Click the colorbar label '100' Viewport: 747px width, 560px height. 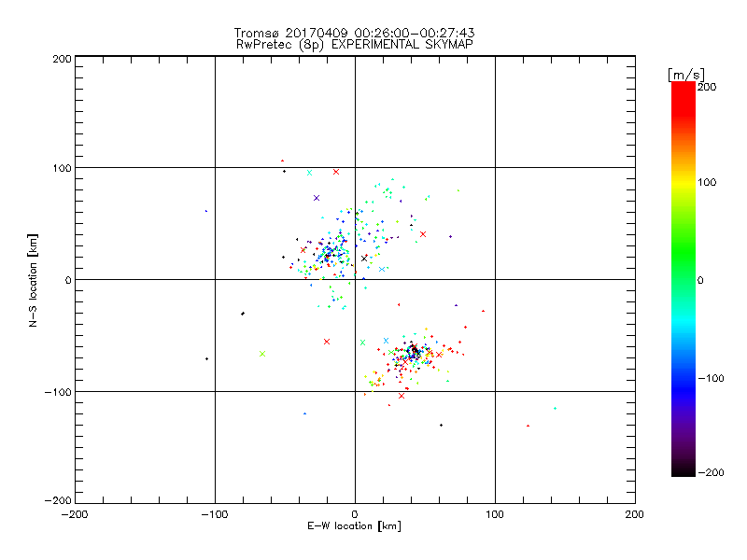pyautogui.click(x=707, y=182)
